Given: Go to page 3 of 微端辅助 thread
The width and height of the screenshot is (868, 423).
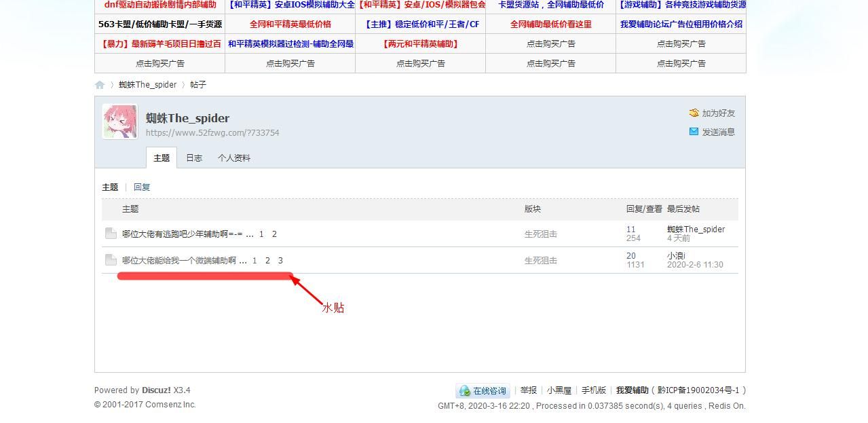Looking at the screenshot, I should pyautogui.click(x=280, y=261).
